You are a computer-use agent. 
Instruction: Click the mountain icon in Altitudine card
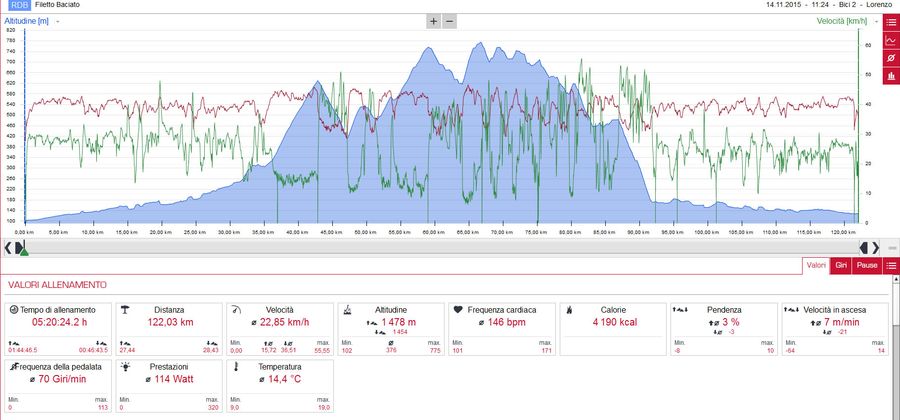pos(347,310)
